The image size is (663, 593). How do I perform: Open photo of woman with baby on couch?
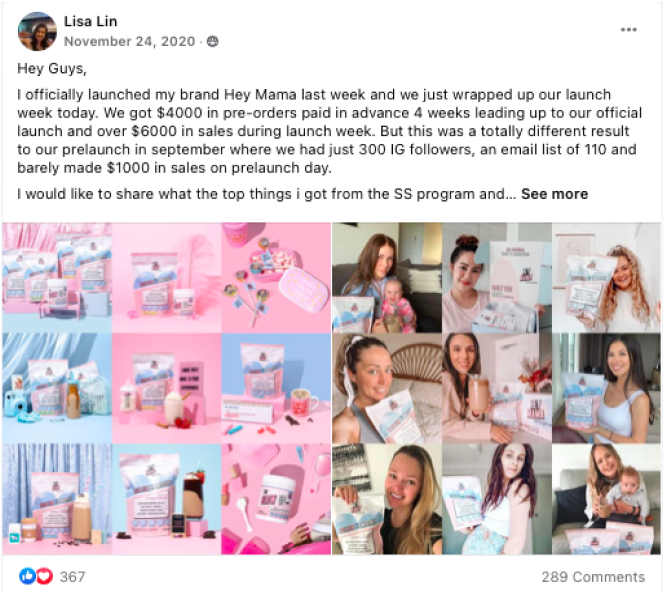pyautogui.click(x=606, y=499)
